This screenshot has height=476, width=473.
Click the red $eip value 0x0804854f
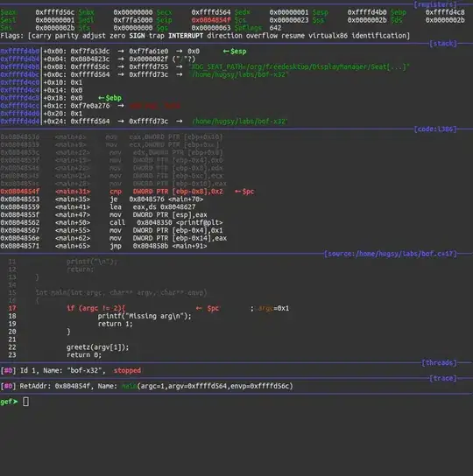pyautogui.click(x=211, y=20)
